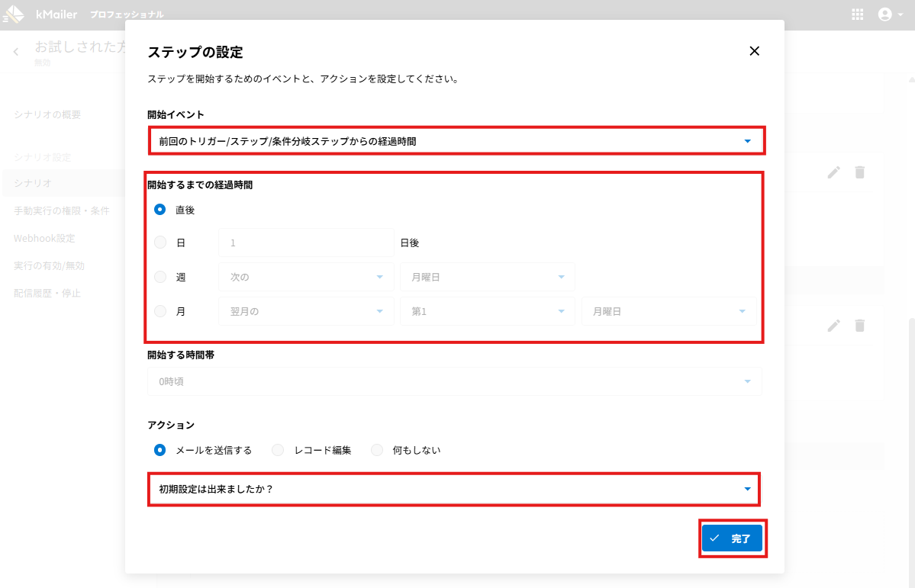Expand the 0時頃 time slot dropdown

(454, 381)
